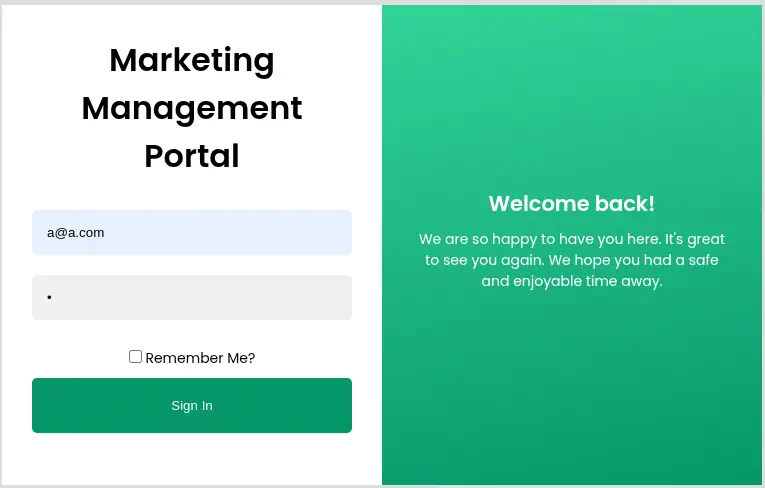Place cursor on the a@a.com text

coord(76,233)
